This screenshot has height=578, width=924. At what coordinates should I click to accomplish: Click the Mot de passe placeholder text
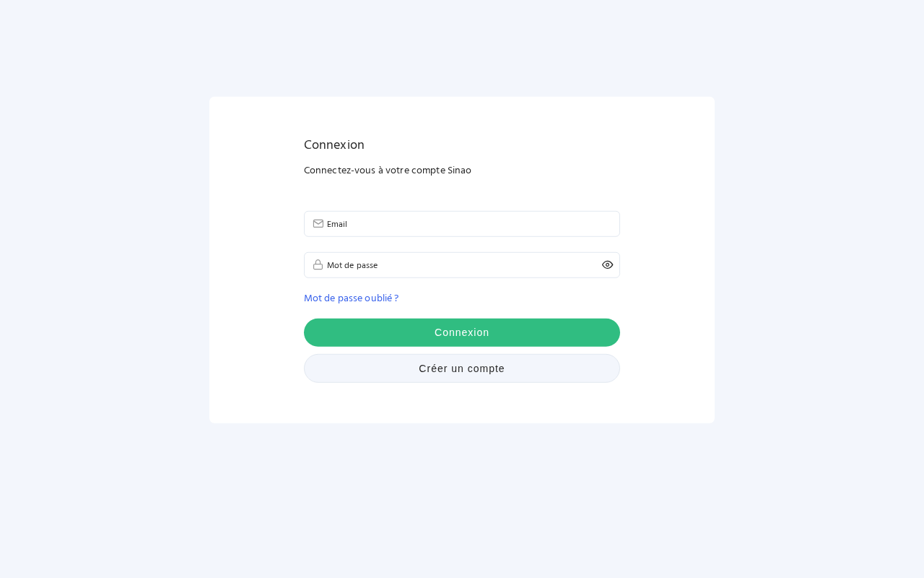pyautogui.click(x=352, y=266)
